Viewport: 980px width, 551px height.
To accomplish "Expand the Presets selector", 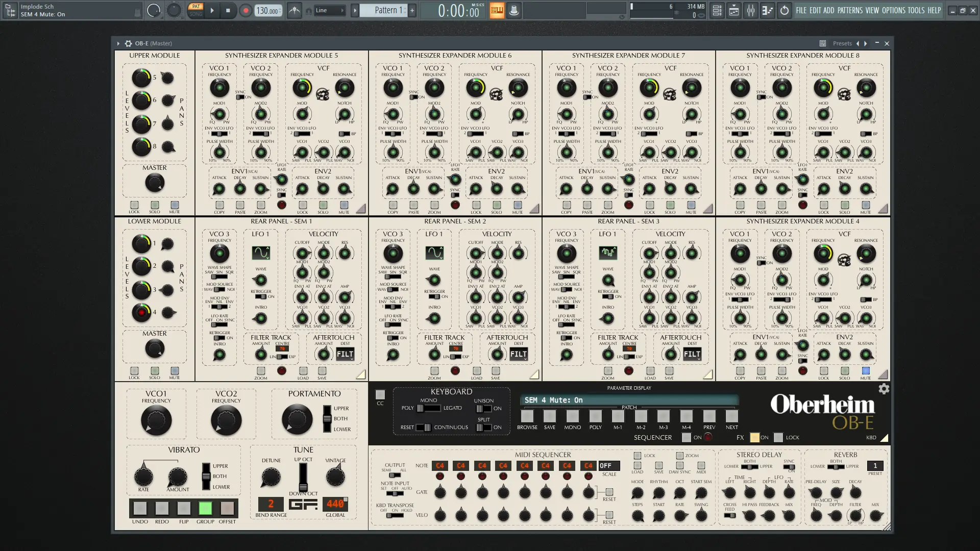I will (x=842, y=43).
